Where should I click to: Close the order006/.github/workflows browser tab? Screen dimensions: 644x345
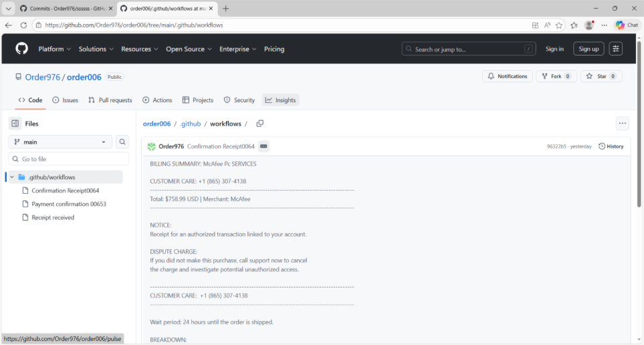211,8
